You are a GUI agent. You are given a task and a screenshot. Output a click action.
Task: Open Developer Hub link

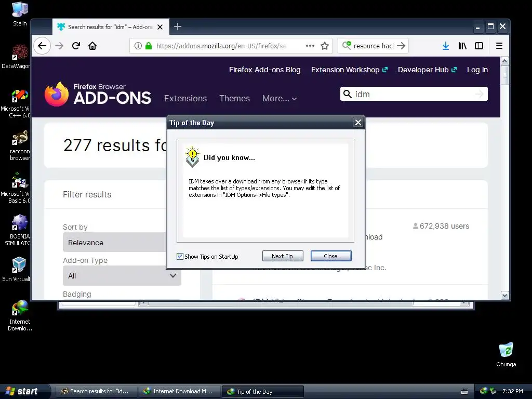tap(427, 70)
